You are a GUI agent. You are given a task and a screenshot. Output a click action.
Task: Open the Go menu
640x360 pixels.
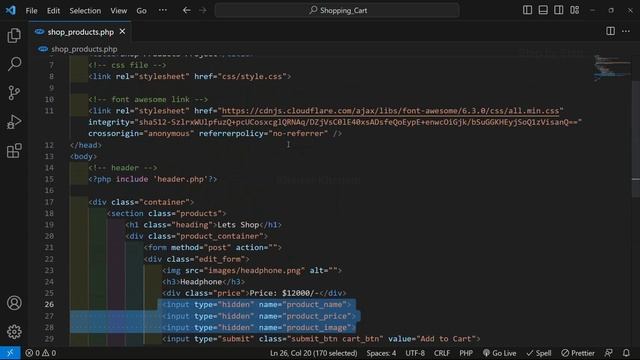click(141, 11)
